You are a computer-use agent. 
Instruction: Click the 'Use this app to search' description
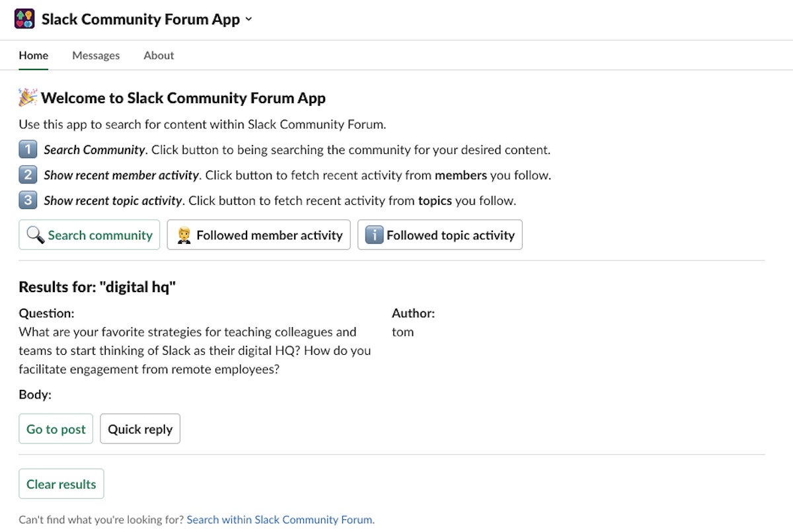(202, 124)
